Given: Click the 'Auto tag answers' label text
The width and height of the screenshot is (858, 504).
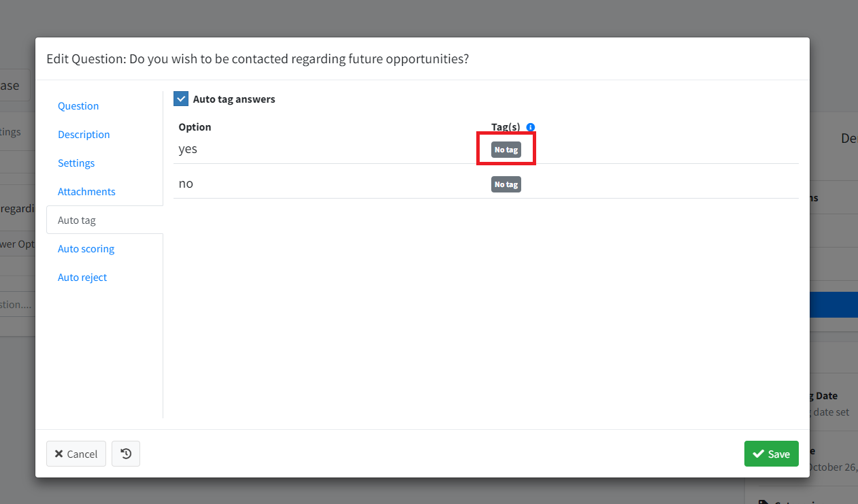Looking at the screenshot, I should 234,99.
